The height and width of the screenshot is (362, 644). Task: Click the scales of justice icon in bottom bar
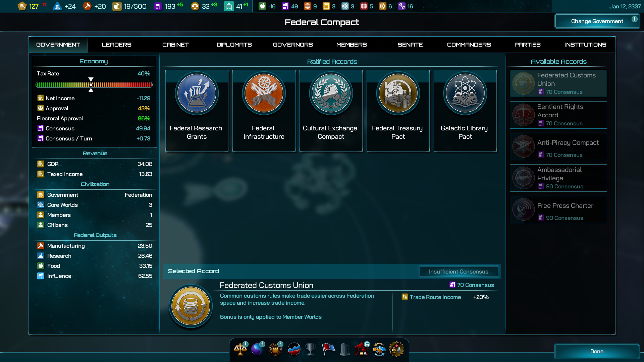point(240,349)
